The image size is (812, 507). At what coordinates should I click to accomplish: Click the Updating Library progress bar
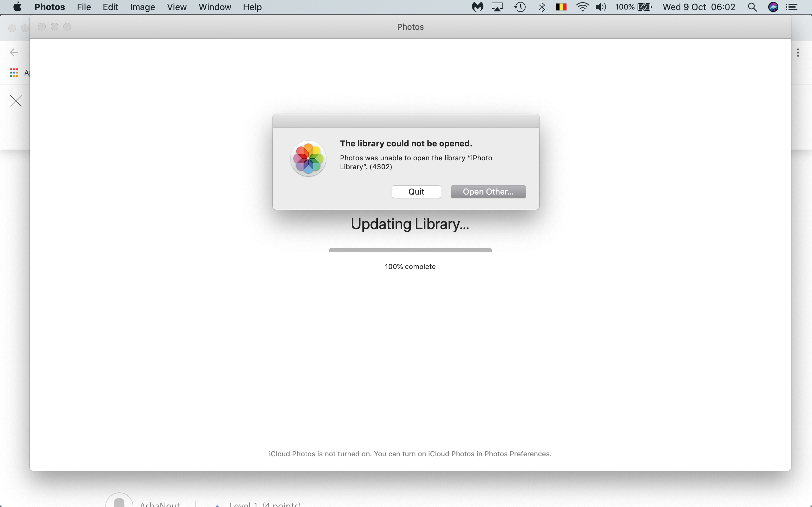tap(410, 250)
